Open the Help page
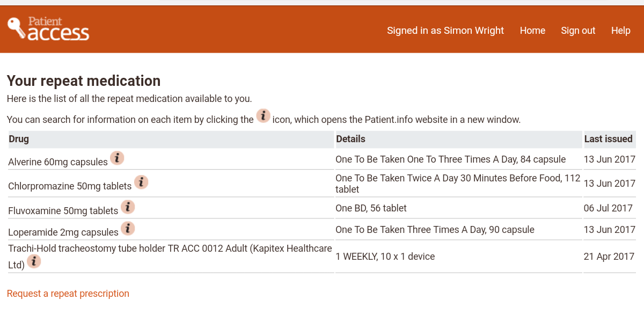This screenshot has height=314, width=644. click(x=620, y=31)
